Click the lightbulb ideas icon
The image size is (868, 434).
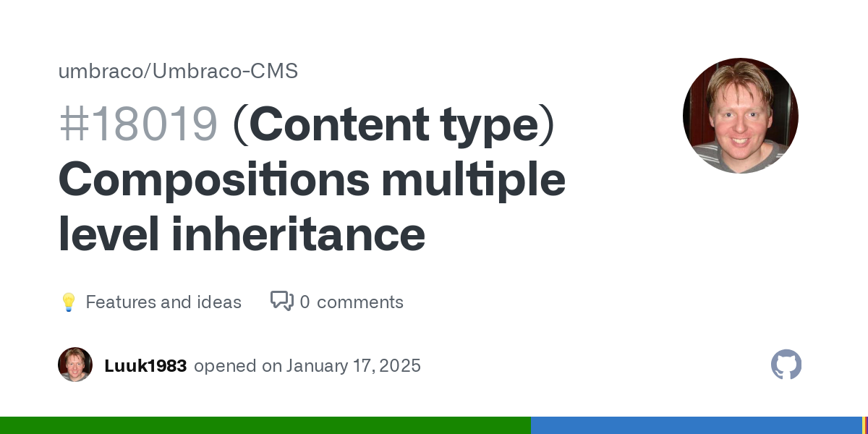pyautogui.click(x=68, y=302)
